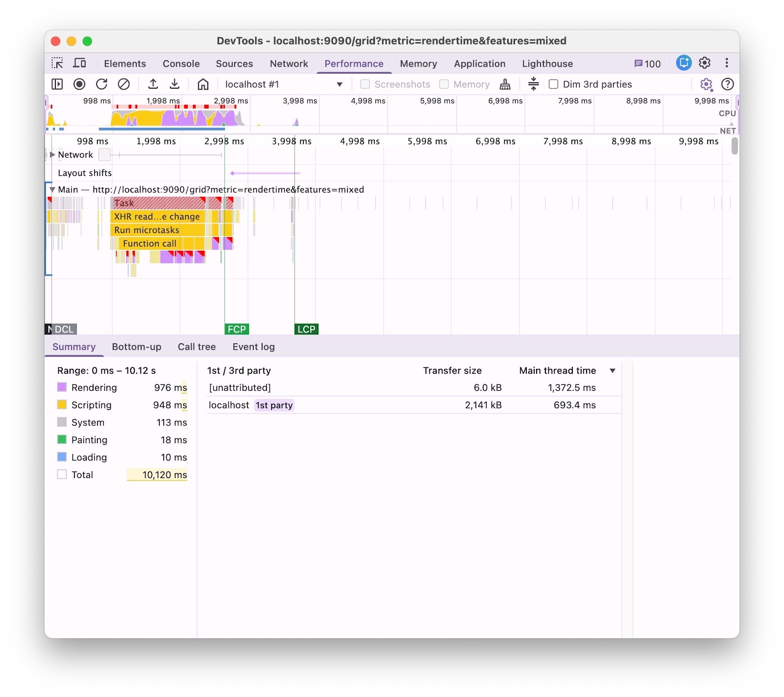The width and height of the screenshot is (784, 697).
Task: Click the LCP marker label
Action: pos(306,329)
